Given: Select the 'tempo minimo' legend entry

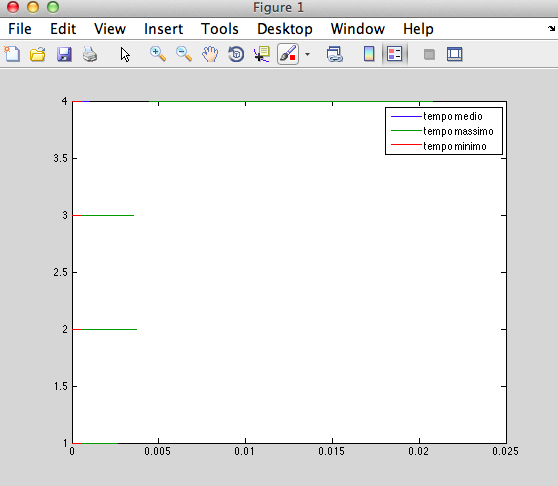Looking at the screenshot, I should (454, 146).
